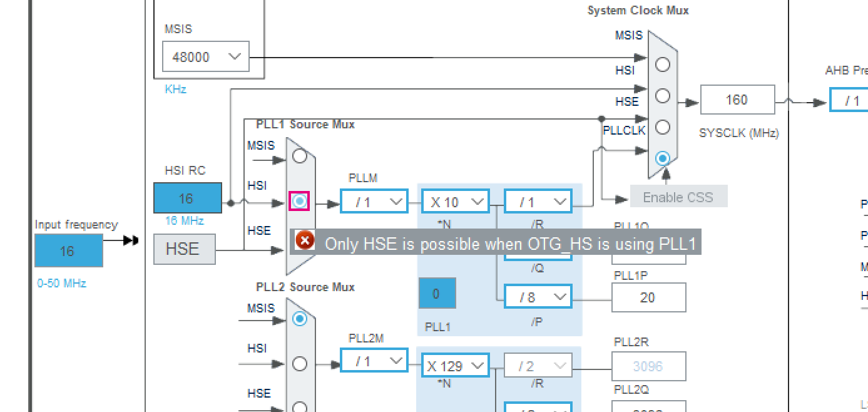Edit the HSI RC 16 MHz value
Screen dimensions: 868x412
(x=187, y=198)
